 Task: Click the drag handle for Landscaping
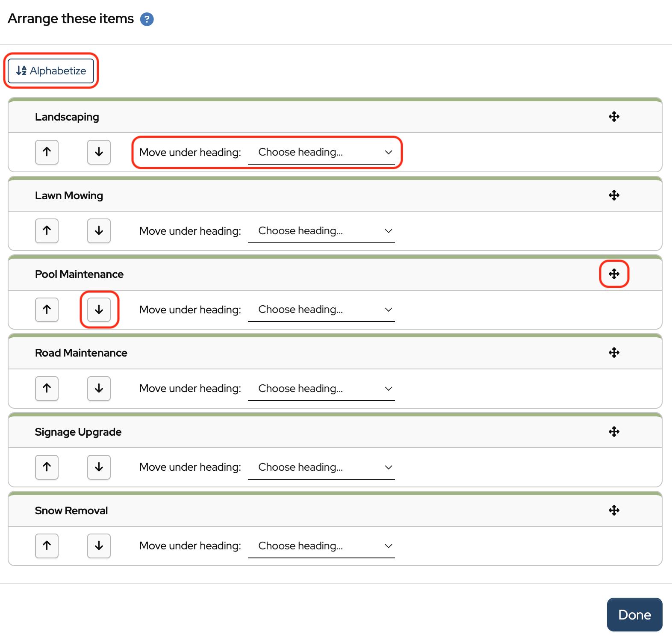(x=614, y=117)
